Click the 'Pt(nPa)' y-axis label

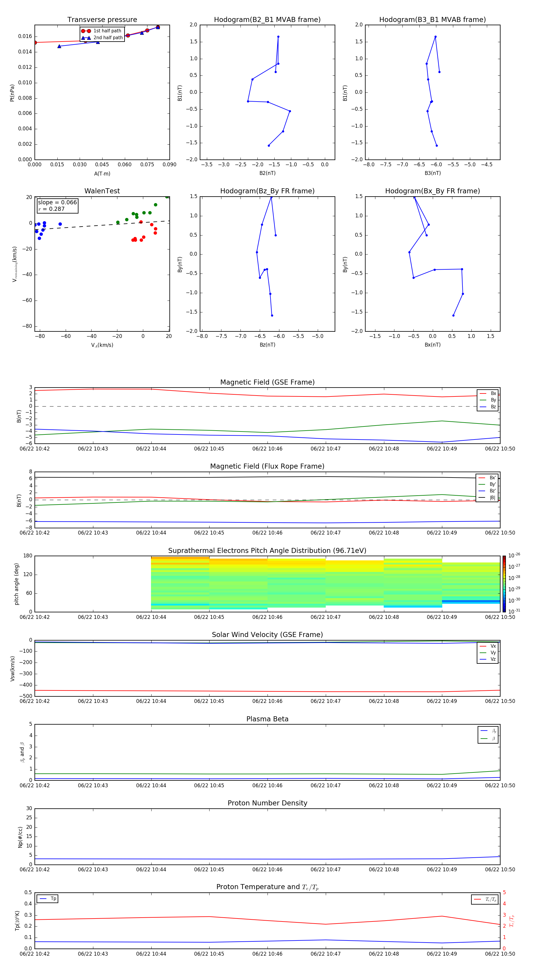(x=12, y=93)
